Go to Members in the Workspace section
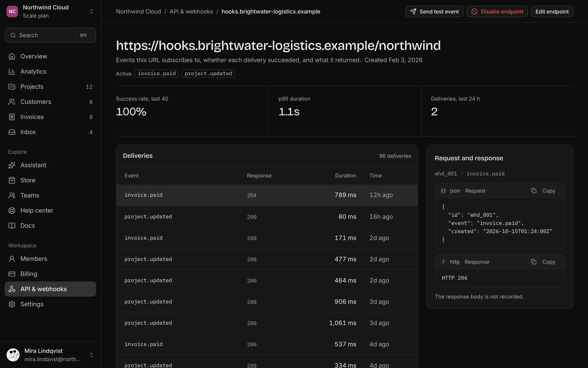This screenshot has height=368, width=588. pos(50,259)
